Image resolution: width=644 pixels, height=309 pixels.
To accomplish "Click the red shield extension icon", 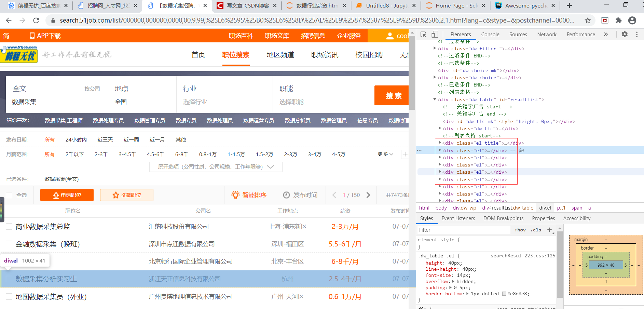I will click(605, 21).
